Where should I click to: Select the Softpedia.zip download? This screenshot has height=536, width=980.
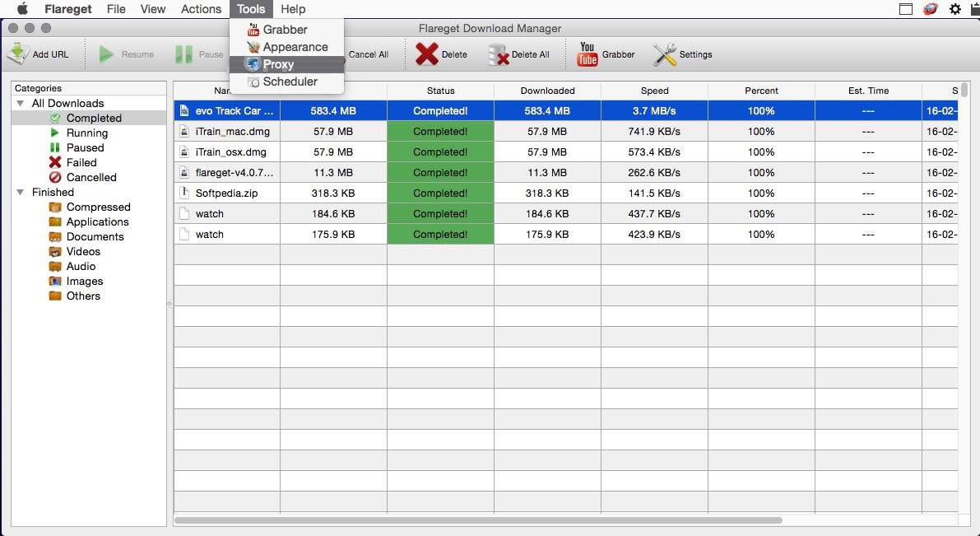click(x=565, y=193)
